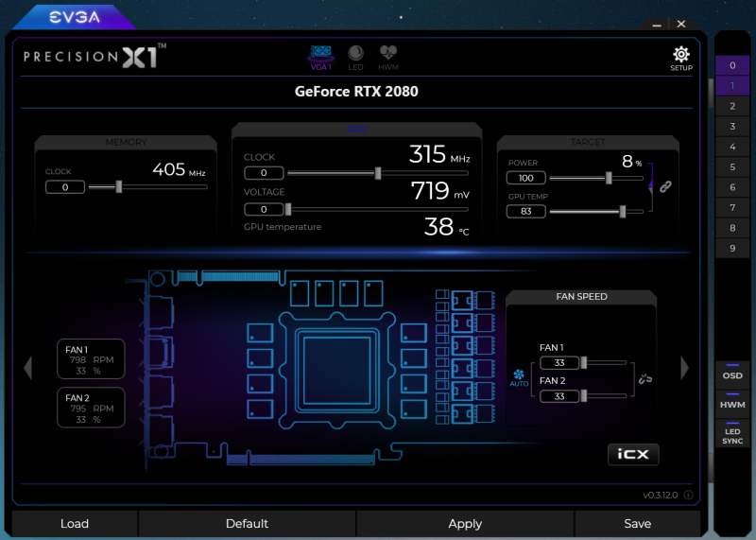Click the GeForce RTX 2080 title
756x540 pixels.
click(356, 91)
